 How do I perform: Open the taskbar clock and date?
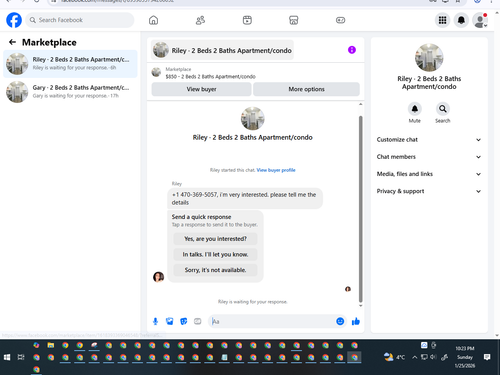coord(465,357)
